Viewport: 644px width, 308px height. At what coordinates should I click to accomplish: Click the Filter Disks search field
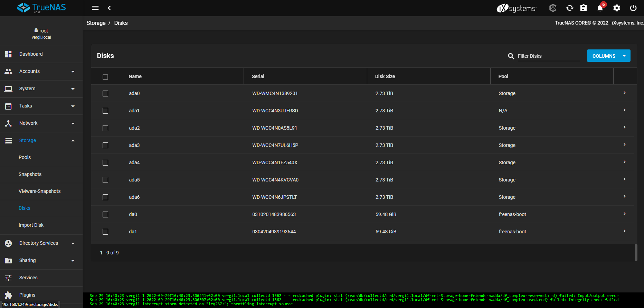[549, 56]
